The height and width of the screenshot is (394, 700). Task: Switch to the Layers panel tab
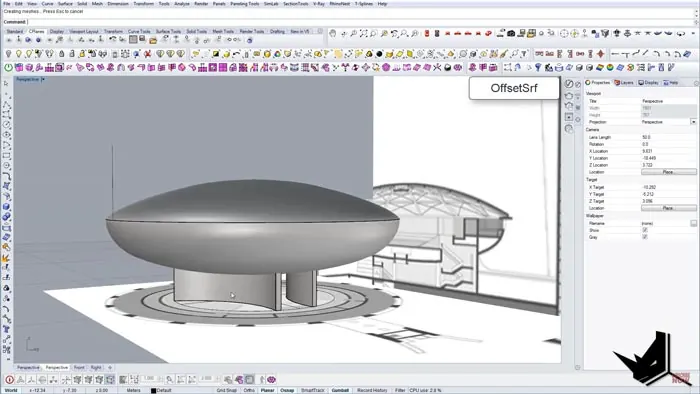point(624,83)
